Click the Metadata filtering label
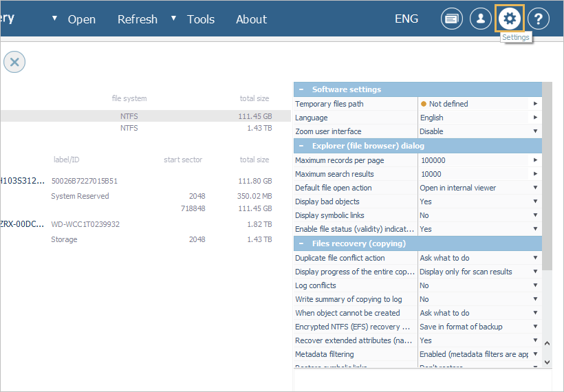 pos(325,354)
